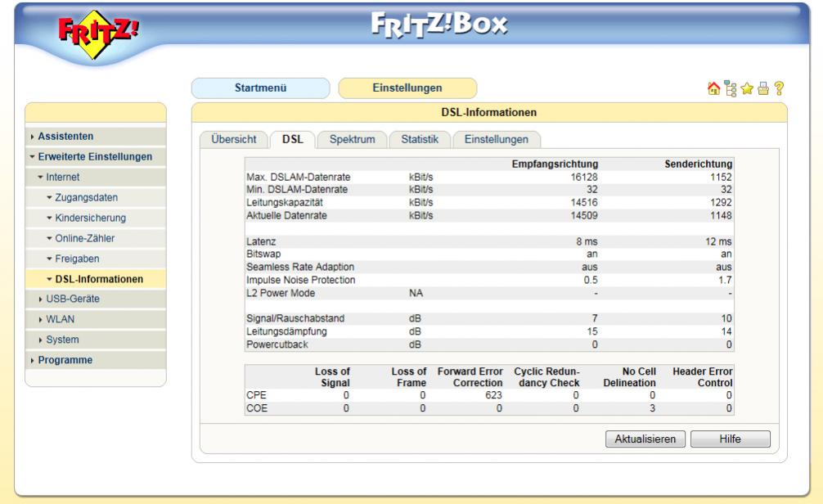Click the CPE value 623
This screenshot has width=823, height=504.
pyautogui.click(x=493, y=395)
